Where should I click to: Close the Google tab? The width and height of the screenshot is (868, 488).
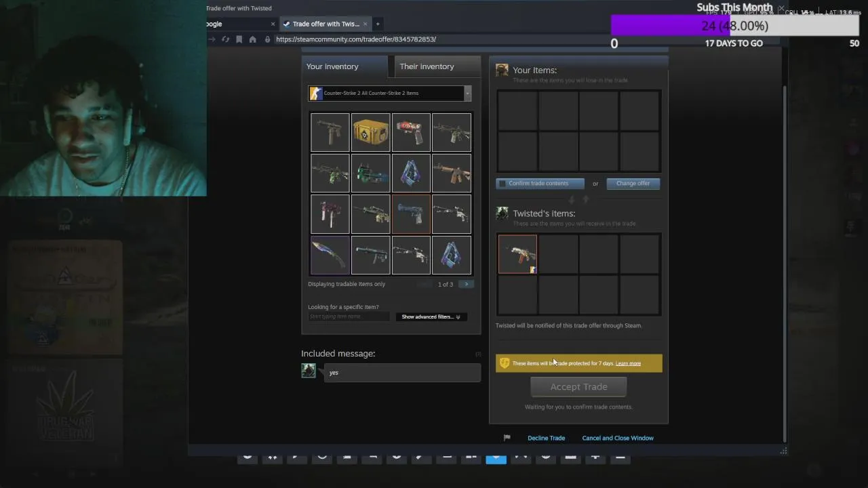pos(273,24)
